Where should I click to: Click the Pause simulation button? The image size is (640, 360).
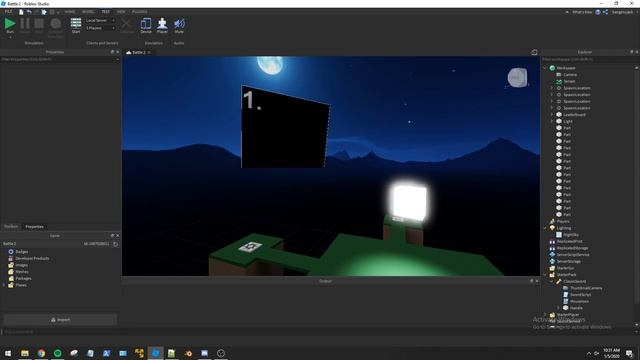24,24
